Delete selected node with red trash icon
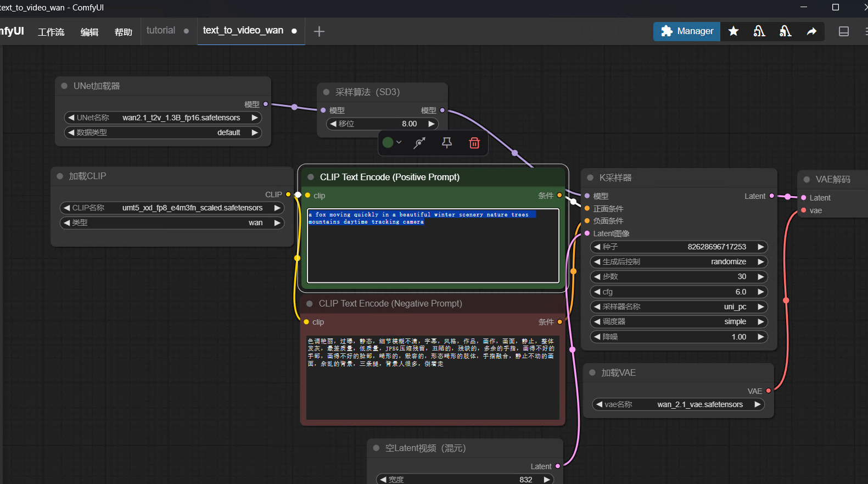868x484 pixels. pos(474,143)
